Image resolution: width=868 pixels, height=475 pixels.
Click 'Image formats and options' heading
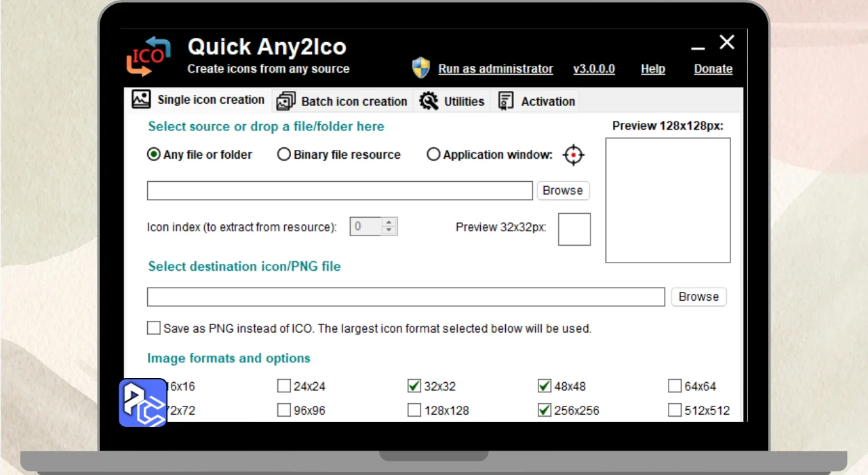point(229,358)
